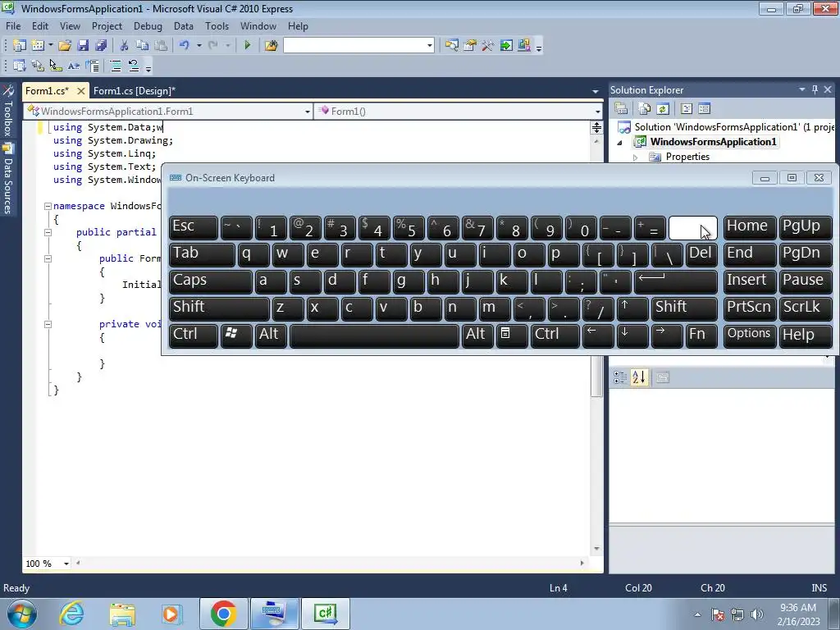Expand the Properties folder node
Screen dimensions: 840x630
(x=636, y=157)
